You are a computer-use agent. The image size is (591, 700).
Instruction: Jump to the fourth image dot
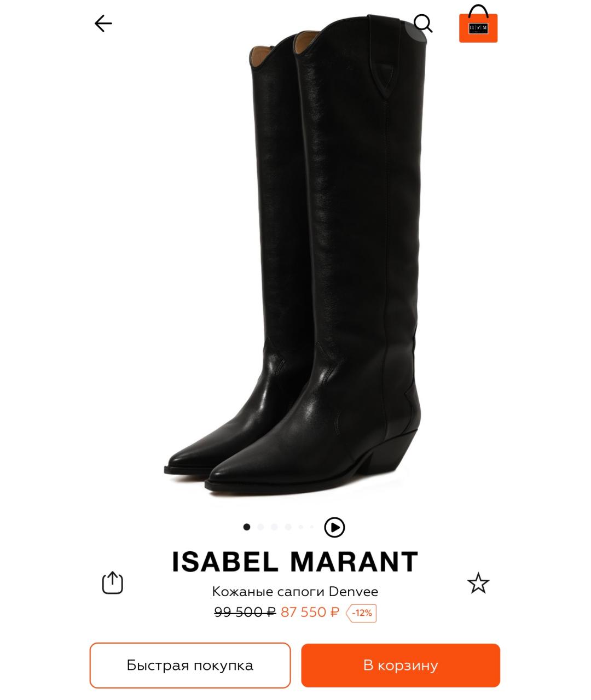(x=288, y=527)
